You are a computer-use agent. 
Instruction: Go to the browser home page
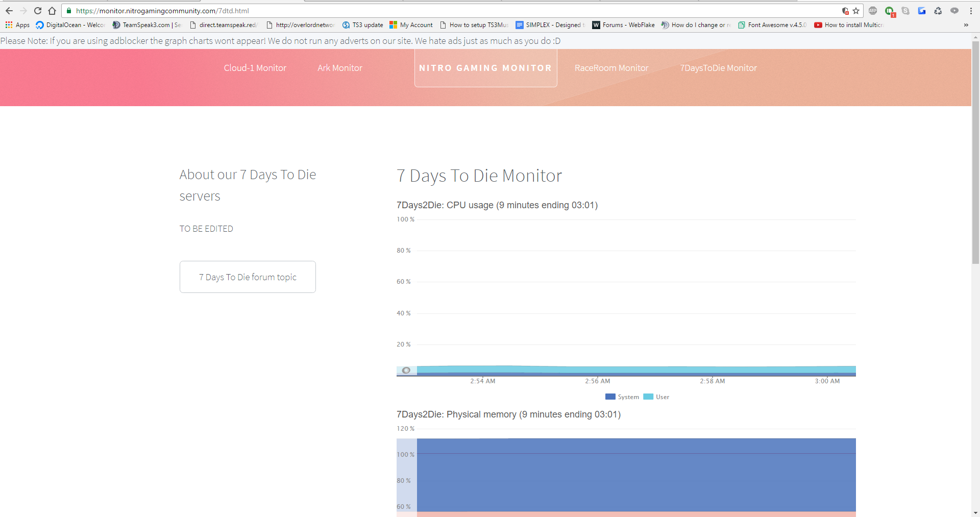pos(52,11)
